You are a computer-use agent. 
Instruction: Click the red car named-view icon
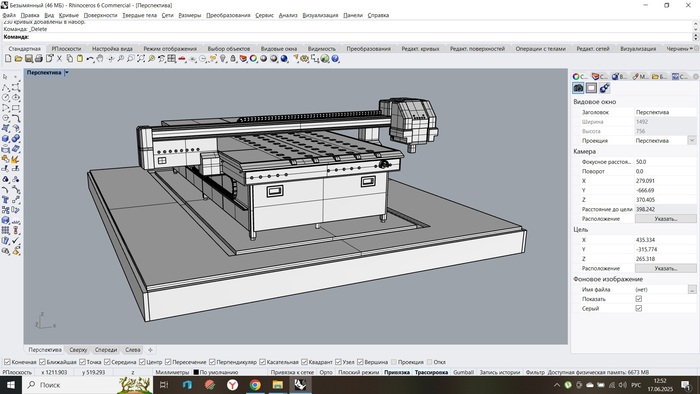(182, 58)
